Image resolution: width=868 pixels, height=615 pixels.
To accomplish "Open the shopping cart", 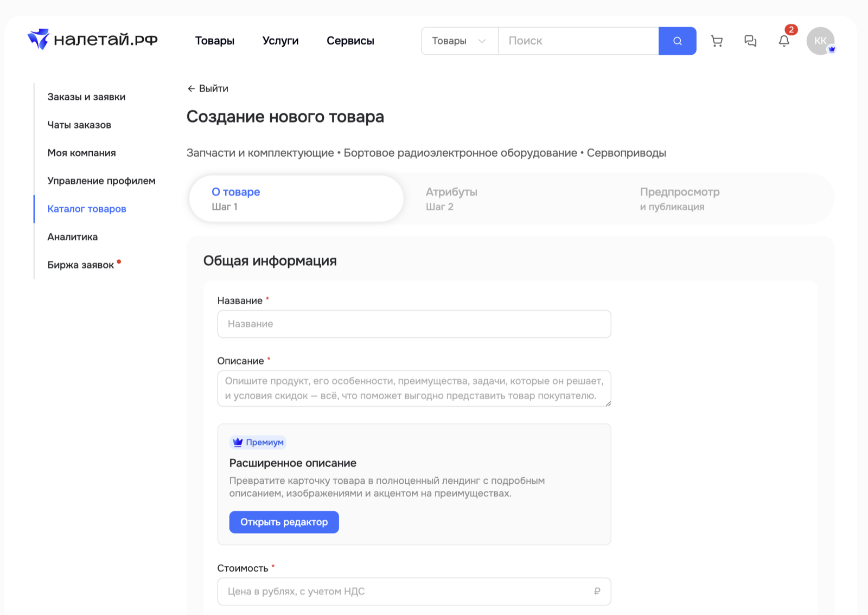I will [717, 41].
